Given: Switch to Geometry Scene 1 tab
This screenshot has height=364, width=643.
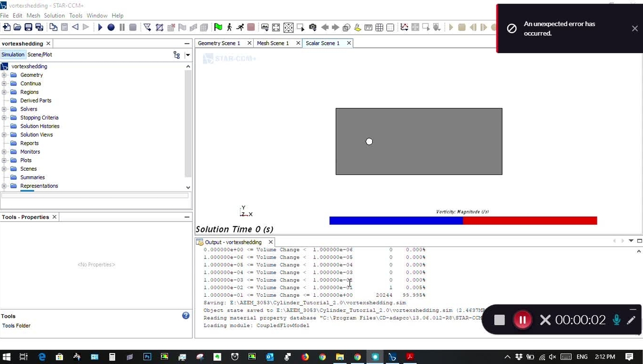Looking at the screenshot, I should point(219,43).
